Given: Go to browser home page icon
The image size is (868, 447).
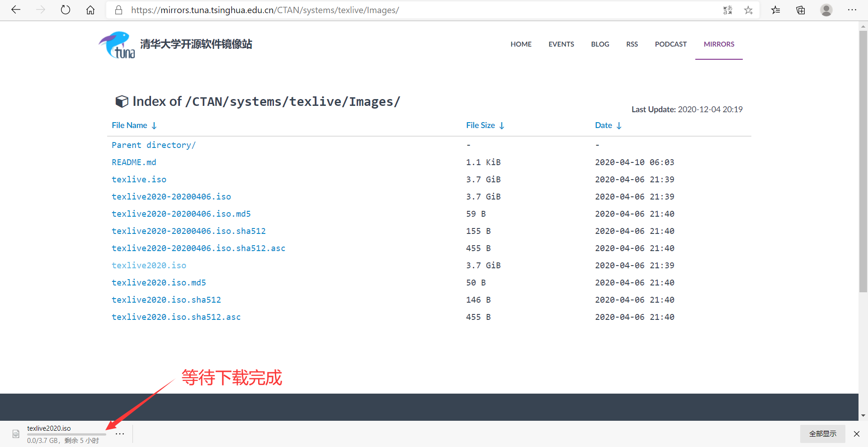Looking at the screenshot, I should pyautogui.click(x=90, y=10).
